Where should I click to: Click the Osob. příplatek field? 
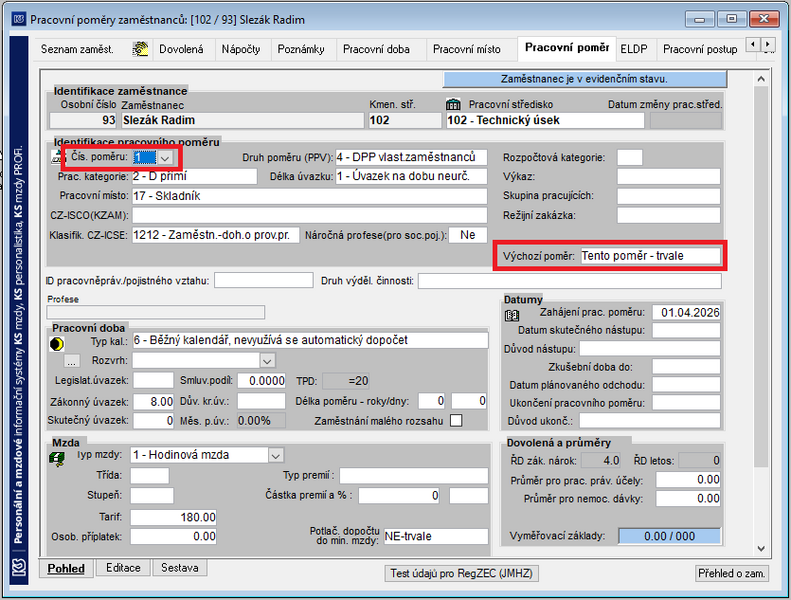[x=174, y=536]
